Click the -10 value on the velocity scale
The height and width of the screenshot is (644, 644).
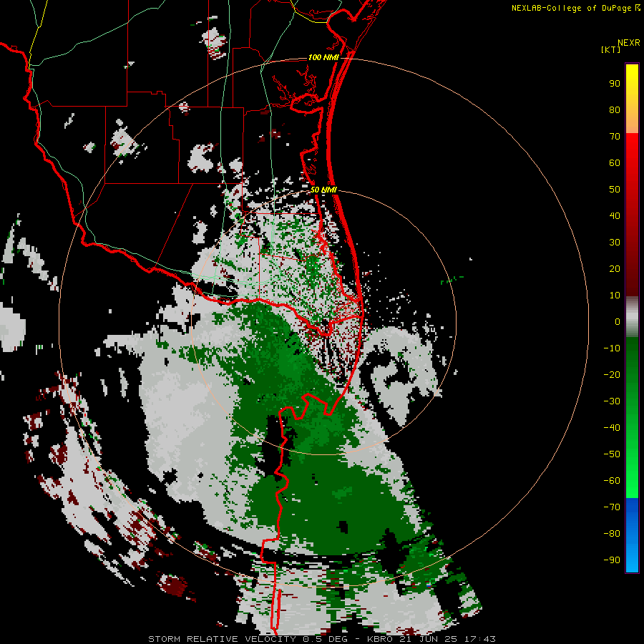pyautogui.click(x=612, y=348)
